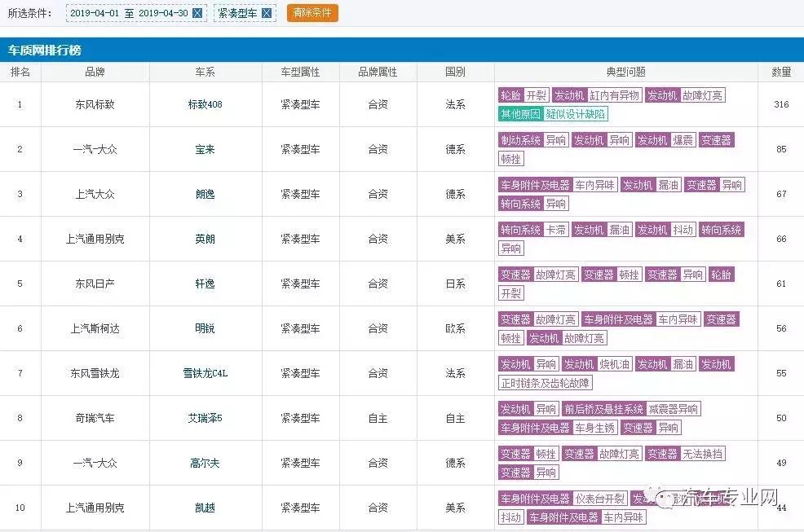Viewport: 804px width, 532px height.
Task: Click the 品牌 column header
Action: 95,73
